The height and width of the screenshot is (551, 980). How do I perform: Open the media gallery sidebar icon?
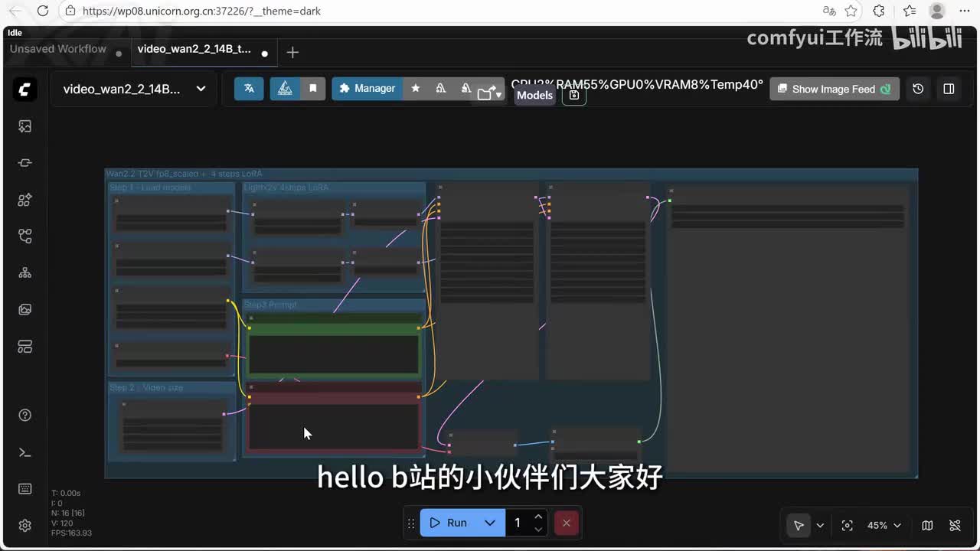24,310
